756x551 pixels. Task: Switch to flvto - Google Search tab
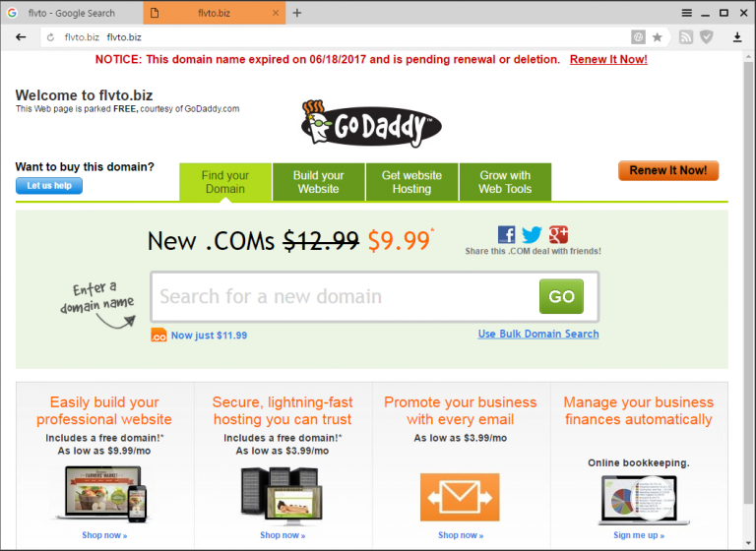[72, 13]
